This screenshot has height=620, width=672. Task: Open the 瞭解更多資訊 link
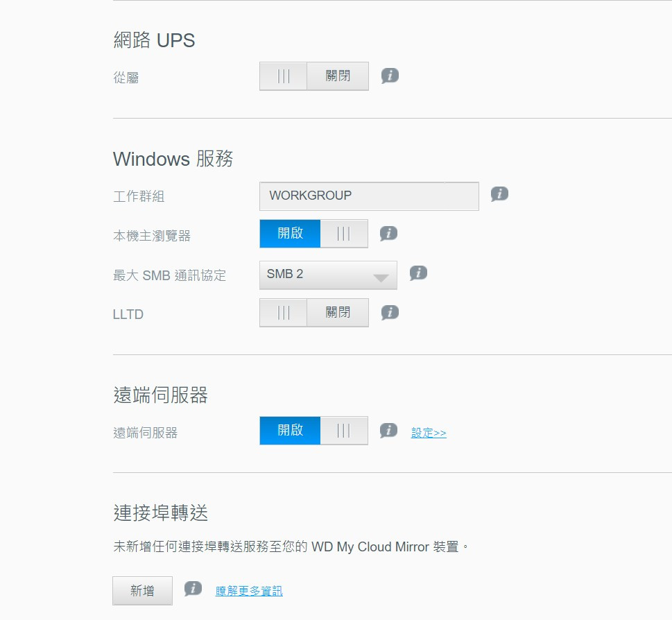tap(249, 592)
